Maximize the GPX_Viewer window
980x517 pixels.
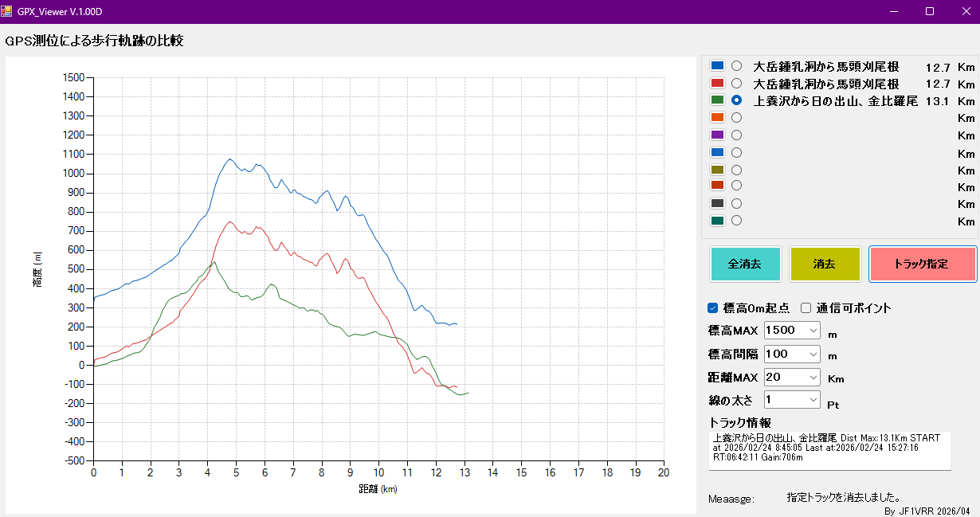[929, 12]
